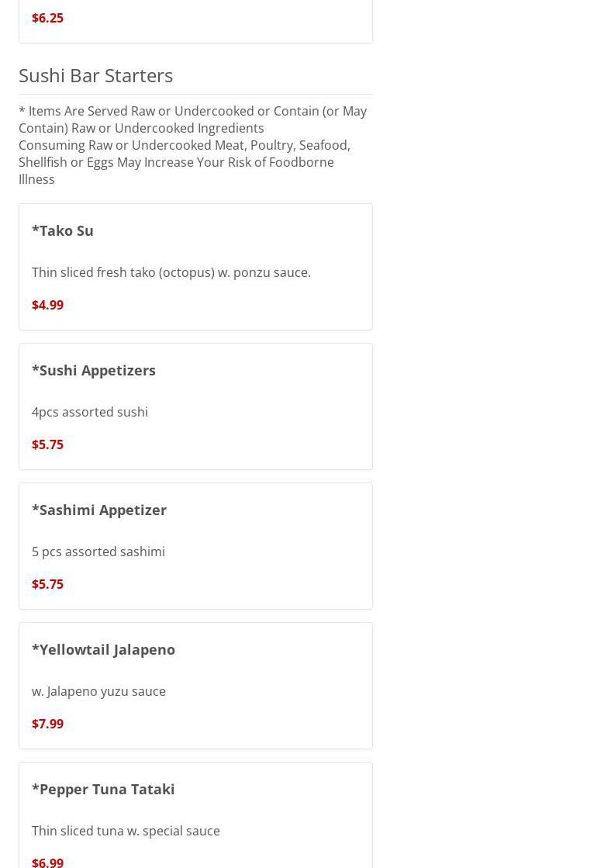597x868 pixels.
Task: Click the Jalapeno yuzu sauce description
Action: point(98,691)
